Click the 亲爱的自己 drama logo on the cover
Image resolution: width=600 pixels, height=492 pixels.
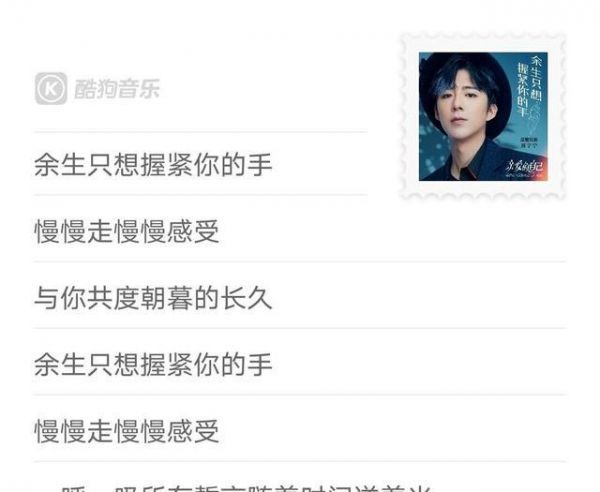524,166
